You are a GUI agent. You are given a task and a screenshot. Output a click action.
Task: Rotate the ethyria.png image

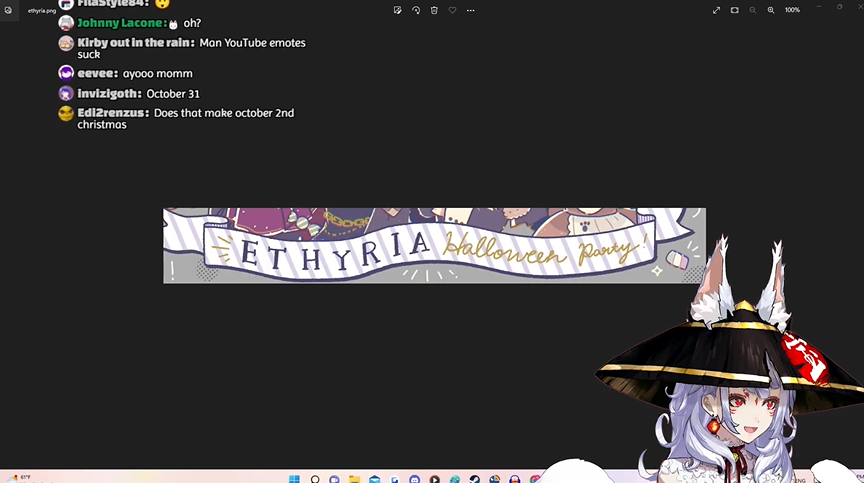tap(416, 10)
